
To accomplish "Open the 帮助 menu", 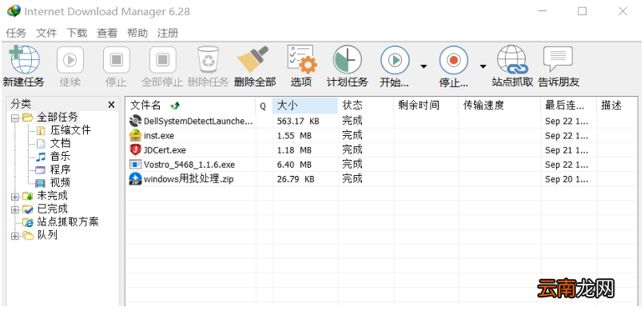I will pyautogui.click(x=137, y=33).
